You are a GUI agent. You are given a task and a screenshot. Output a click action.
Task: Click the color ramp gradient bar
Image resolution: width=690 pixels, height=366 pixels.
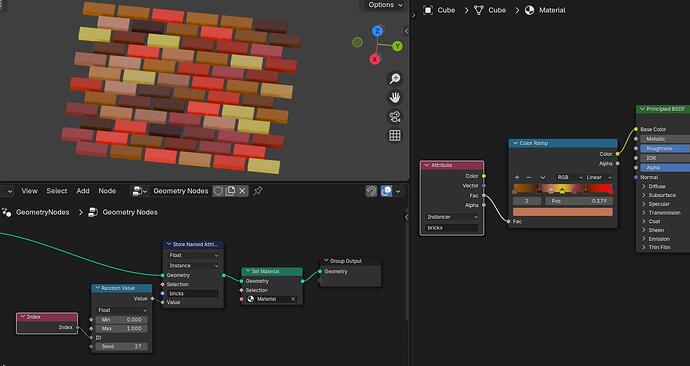click(563, 189)
